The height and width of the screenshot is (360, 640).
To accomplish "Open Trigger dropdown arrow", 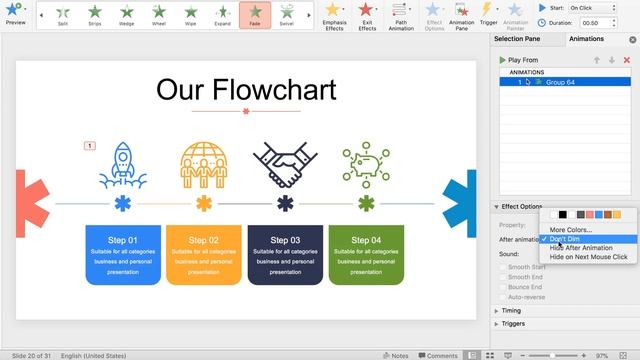I will [x=497, y=9].
